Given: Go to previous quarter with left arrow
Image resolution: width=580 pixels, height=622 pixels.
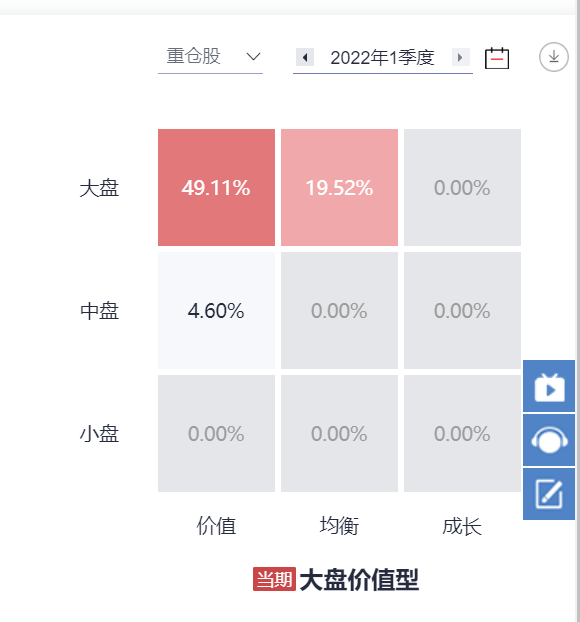Looking at the screenshot, I should pos(305,58).
